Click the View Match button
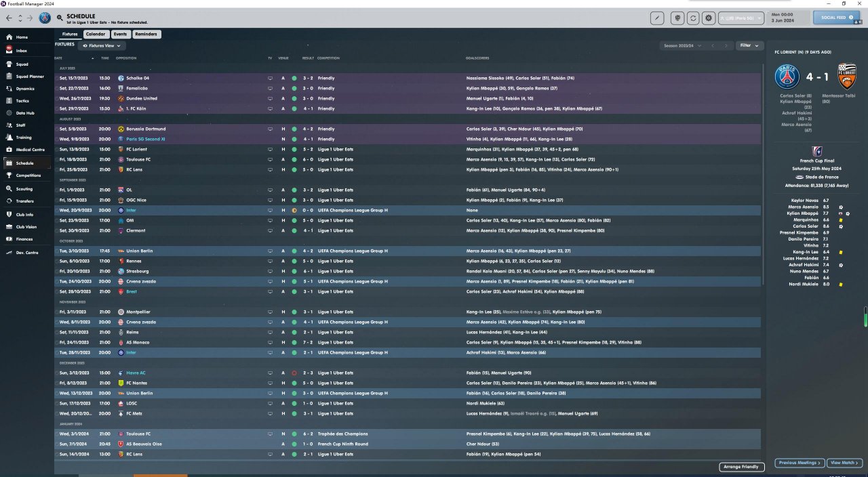Image resolution: width=868 pixels, height=477 pixels. [845, 463]
